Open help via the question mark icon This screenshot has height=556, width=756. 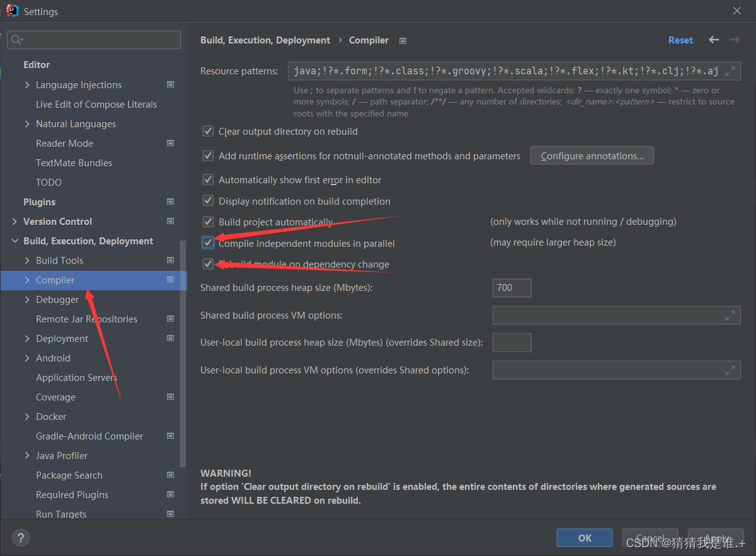tap(21, 538)
